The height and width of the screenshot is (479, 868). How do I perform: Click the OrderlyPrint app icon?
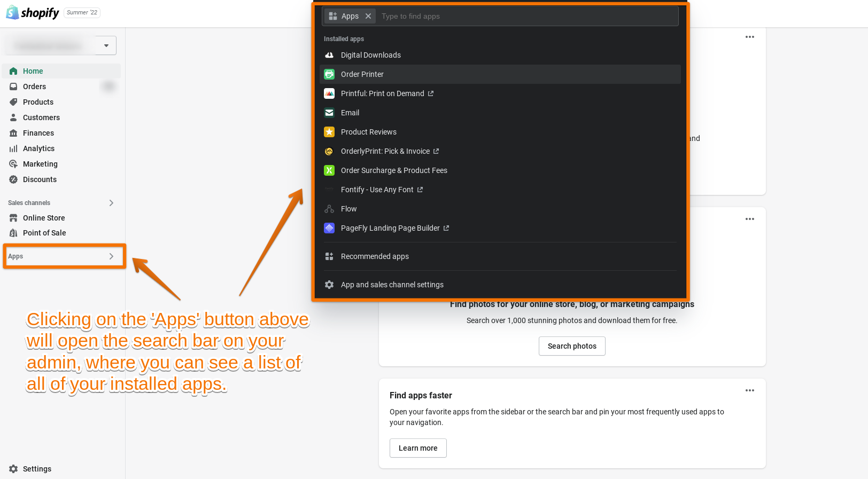pos(329,151)
